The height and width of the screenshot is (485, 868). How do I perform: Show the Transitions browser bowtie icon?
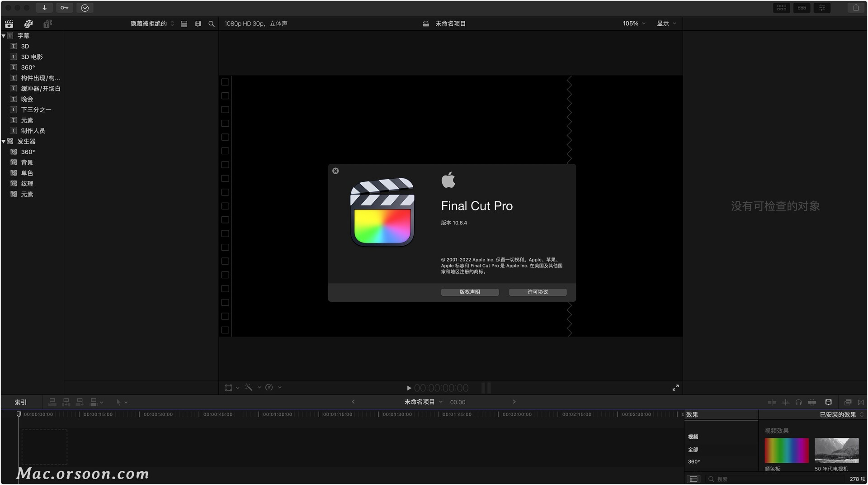point(861,402)
